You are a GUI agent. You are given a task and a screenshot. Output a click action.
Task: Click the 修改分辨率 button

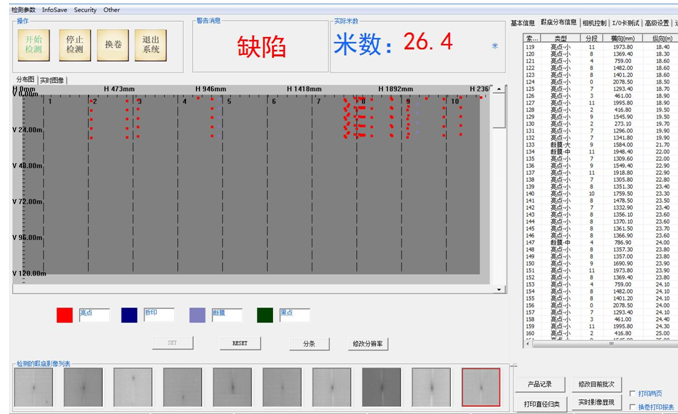pos(367,343)
